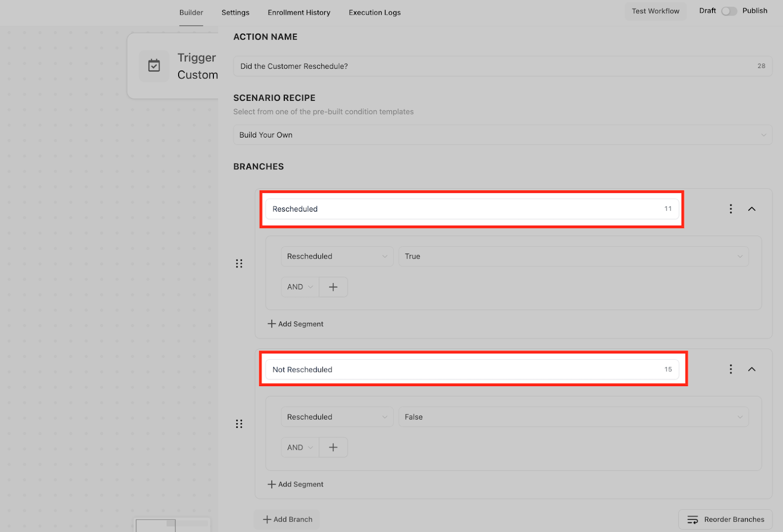Grab the drag handle of Not Rescheduled branch
This screenshot has width=783, height=532.
pos(239,424)
